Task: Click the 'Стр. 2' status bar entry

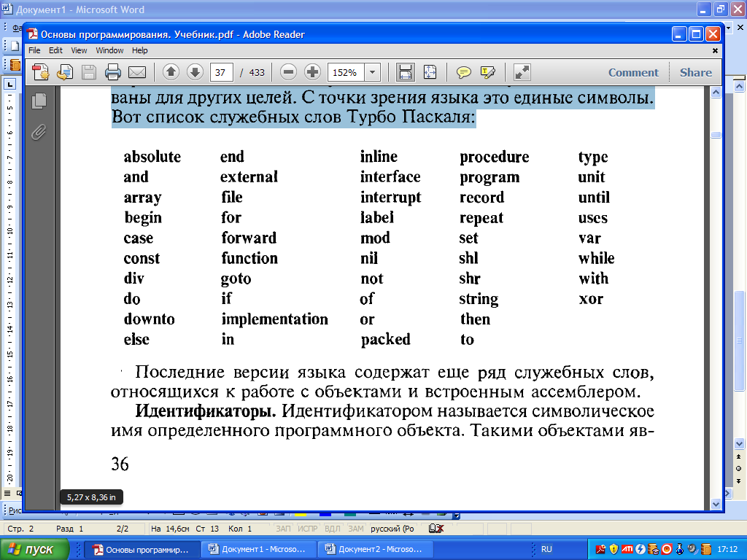Action: (x=20, y=529)
